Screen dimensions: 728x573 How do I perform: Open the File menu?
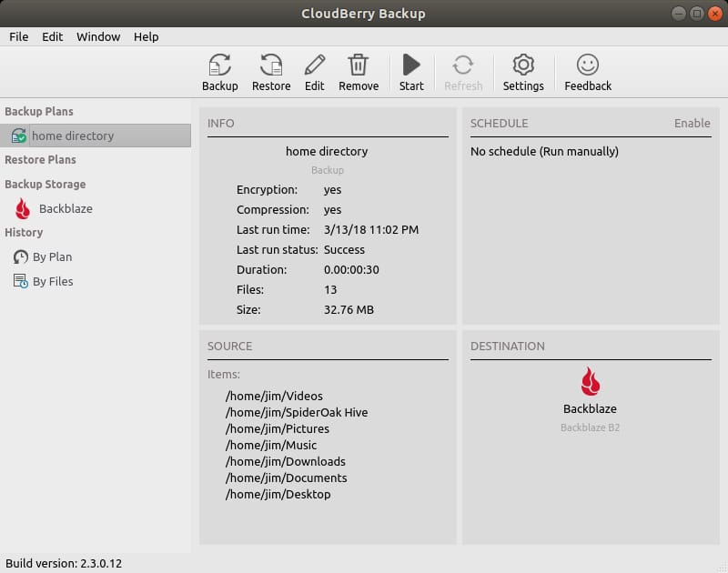19,36
